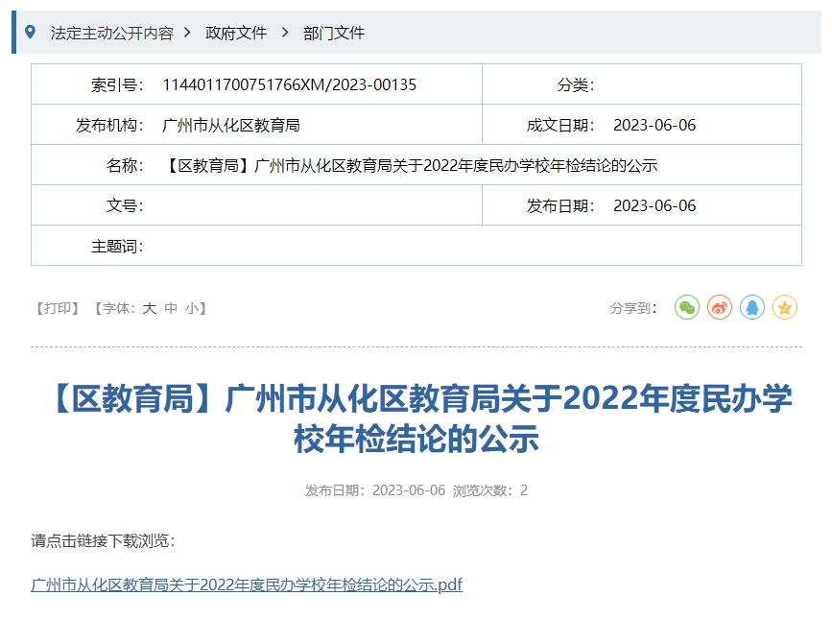Share the article via QQ
This screenshot has height=644, width=832.
click(x=751, y=307)
